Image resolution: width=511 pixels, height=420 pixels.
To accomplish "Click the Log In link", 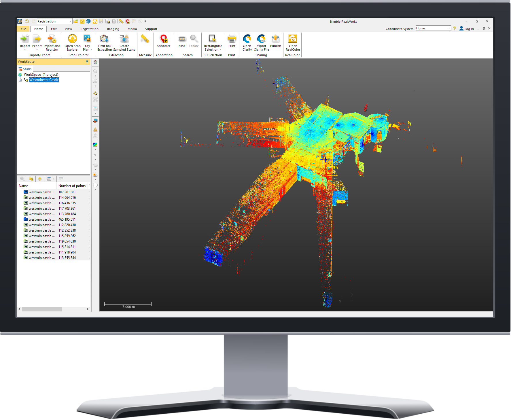I will pyautogui.click(x=469, y=29).
